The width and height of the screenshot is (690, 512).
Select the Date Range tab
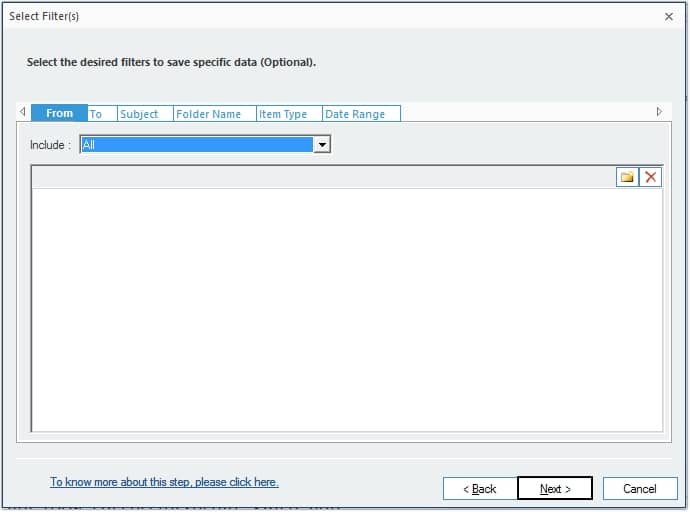[x=361, y=114]
